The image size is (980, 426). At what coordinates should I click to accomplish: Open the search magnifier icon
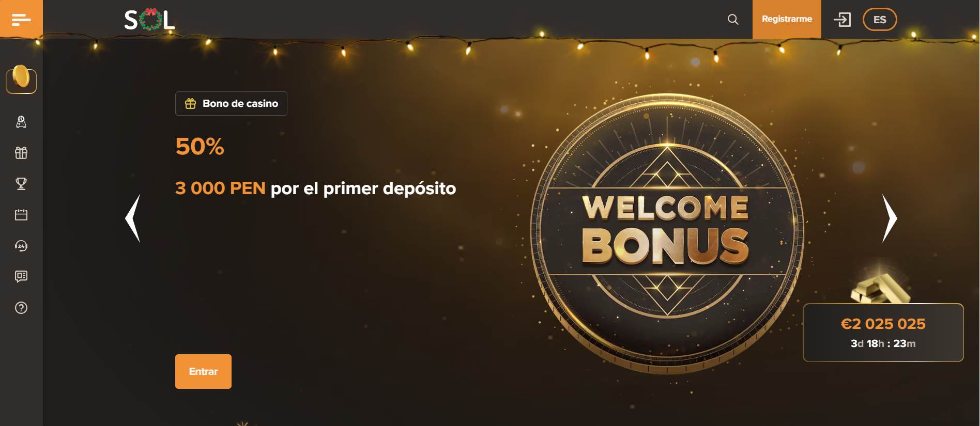click(733, 19)
